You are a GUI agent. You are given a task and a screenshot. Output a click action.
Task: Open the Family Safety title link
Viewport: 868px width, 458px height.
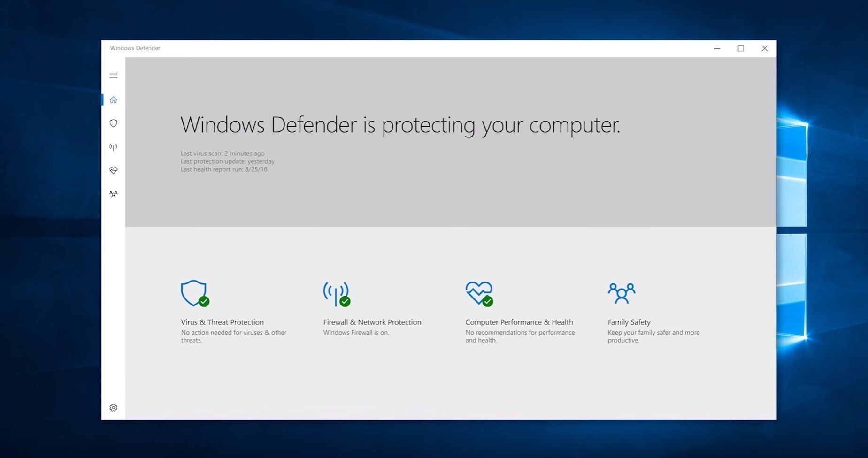629,322
